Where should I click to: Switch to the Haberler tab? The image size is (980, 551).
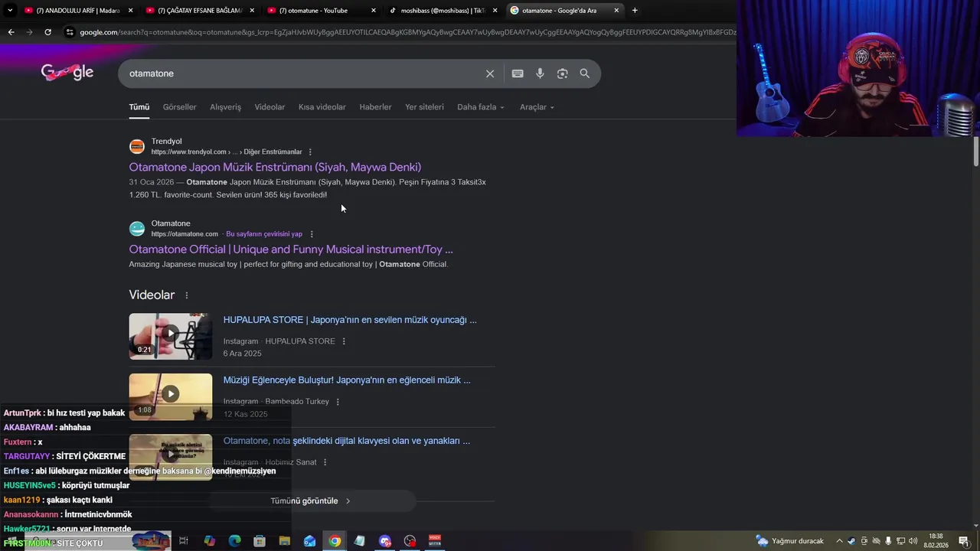coord(375,107)
